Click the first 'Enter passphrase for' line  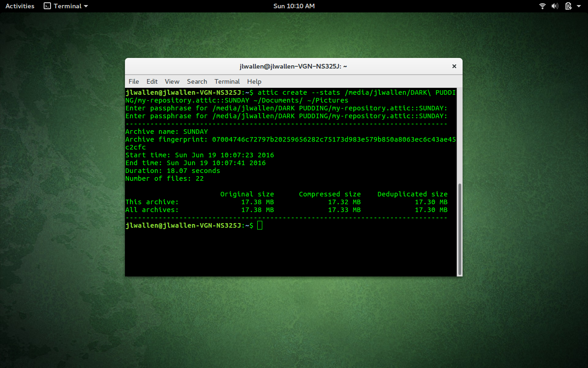point(287,108)
